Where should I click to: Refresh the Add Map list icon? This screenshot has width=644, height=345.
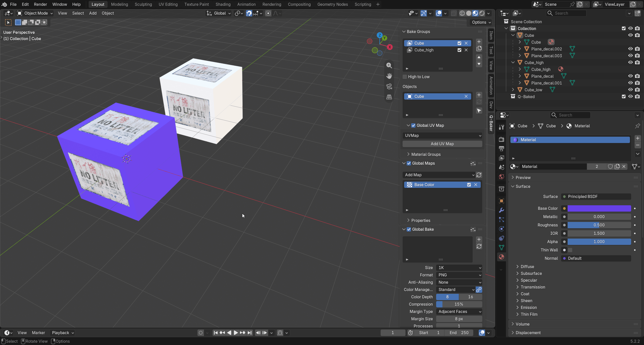tap(479, 175)
